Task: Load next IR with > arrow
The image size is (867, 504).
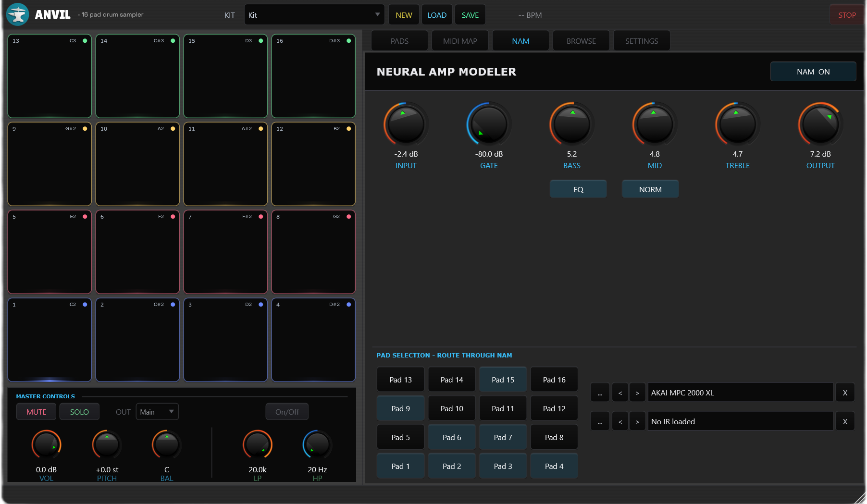Action: [x=637, y=421]
